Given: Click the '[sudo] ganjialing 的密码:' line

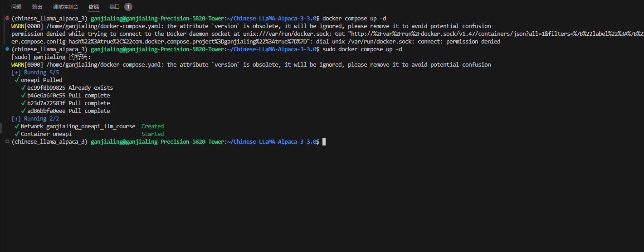Looking at the screenshot, I should [x=51, y=57].
